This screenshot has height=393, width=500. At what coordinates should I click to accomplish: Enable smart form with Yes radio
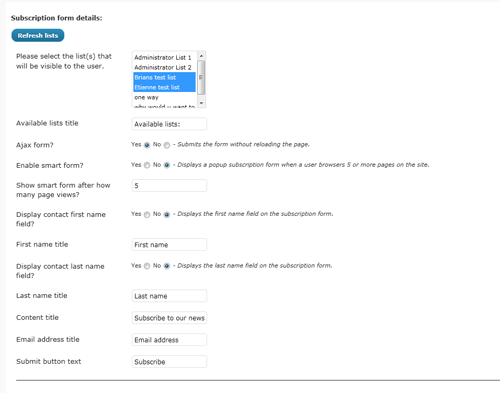pyautogui.click(x=147, y=165)
